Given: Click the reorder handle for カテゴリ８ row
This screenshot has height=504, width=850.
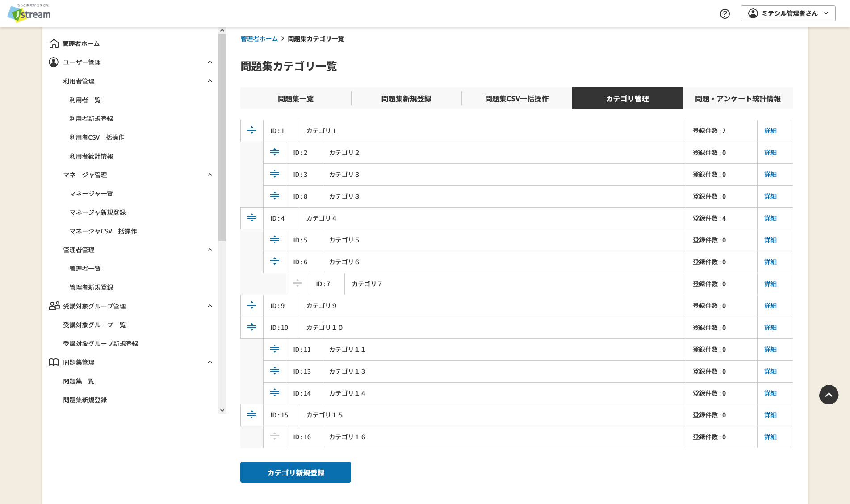Looking at the screenshot, I should click(275, 196).
